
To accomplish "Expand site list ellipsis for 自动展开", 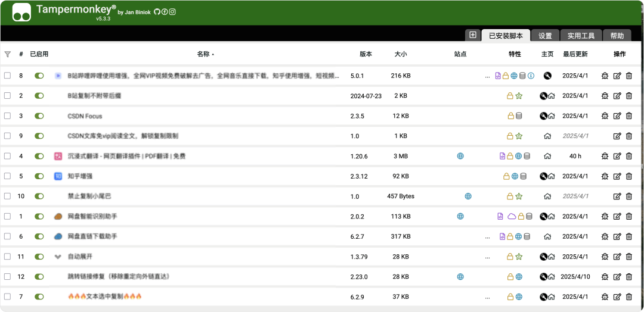I will click(488, 257).
